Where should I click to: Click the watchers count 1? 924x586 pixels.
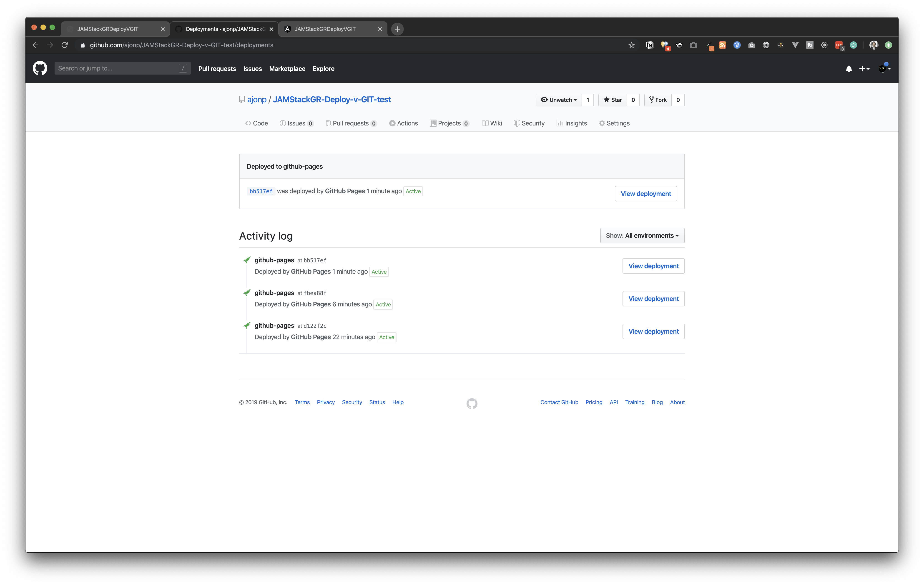coord(588,100)
